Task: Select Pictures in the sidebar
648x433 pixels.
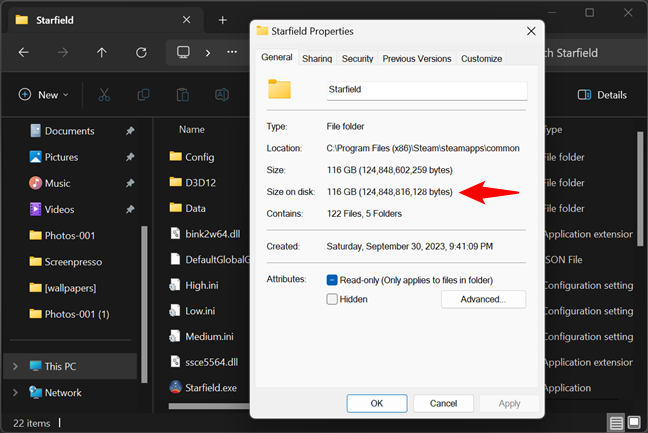Action: pyautogui.click(x=61, y=157)
